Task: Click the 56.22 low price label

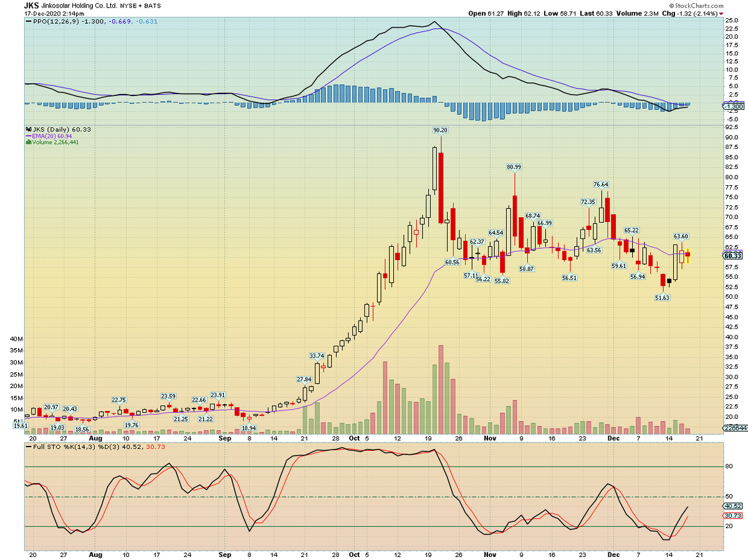Action: 483,279
